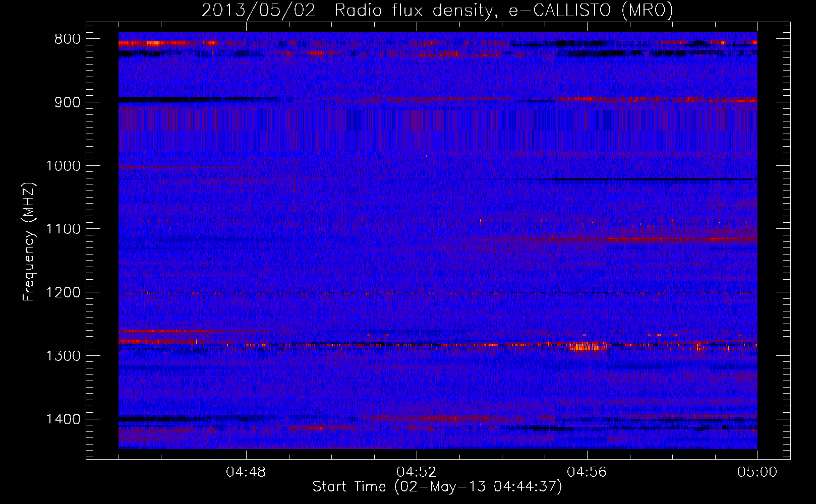Click the 05:00 time tick label
This screenshot has width=816, height=504.
click(x=757, y=472)
